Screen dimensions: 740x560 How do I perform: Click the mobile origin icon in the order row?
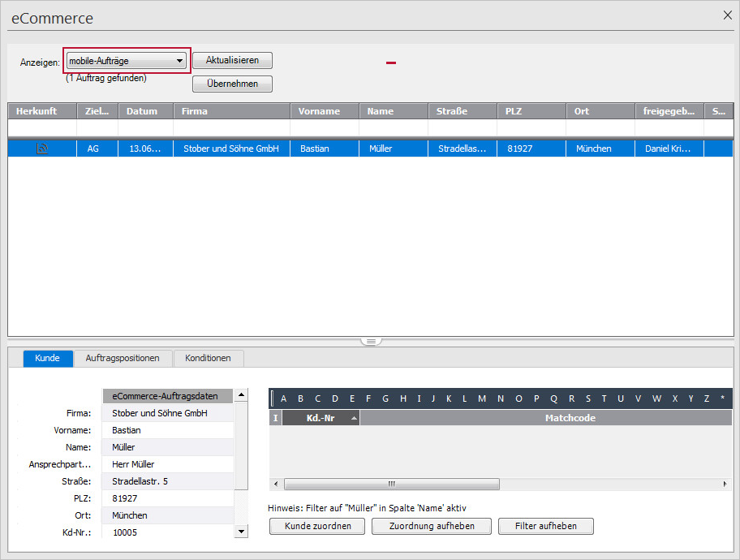coord(42,149)
